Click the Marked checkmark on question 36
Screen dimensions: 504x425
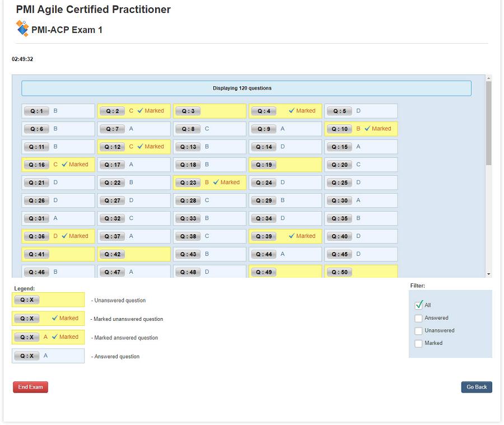[x=64, y=236]
